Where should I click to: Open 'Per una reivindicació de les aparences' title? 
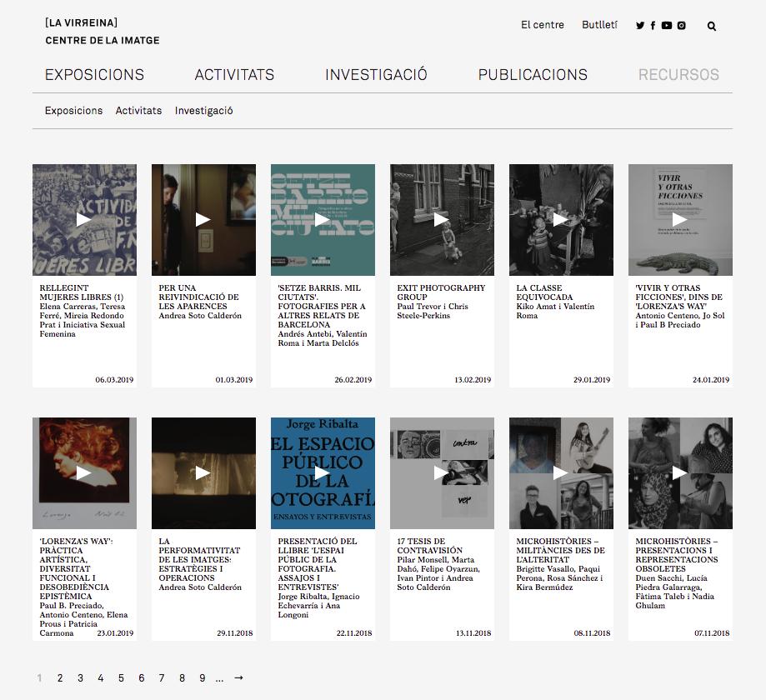[199, 297]
